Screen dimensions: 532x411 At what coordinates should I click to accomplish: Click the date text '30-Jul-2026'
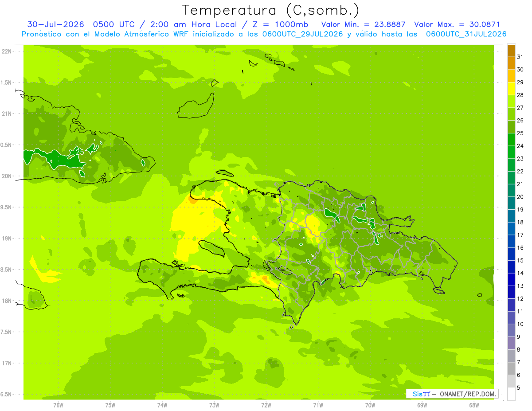pyautogui.click(x=56, y=24)
